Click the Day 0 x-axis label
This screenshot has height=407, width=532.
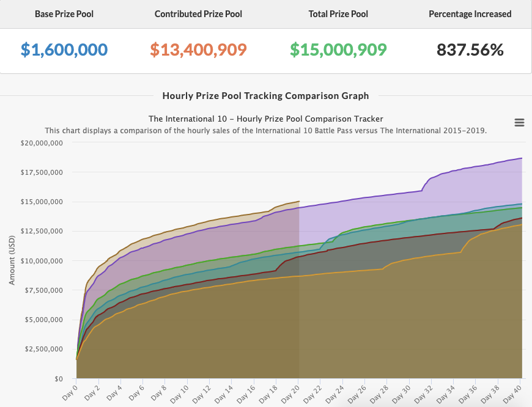click(70, 392)
